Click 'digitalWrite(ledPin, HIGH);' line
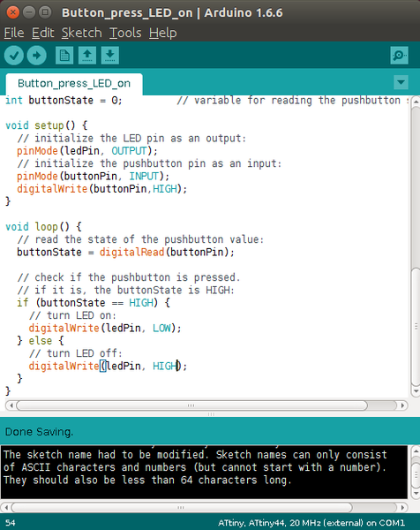 click(108, 366)
